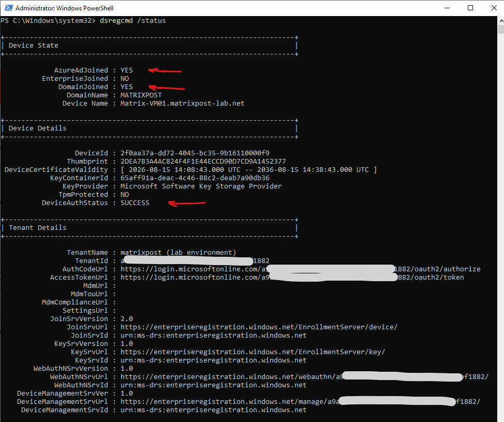Click the TenantId label

click(x=92, y=261)
